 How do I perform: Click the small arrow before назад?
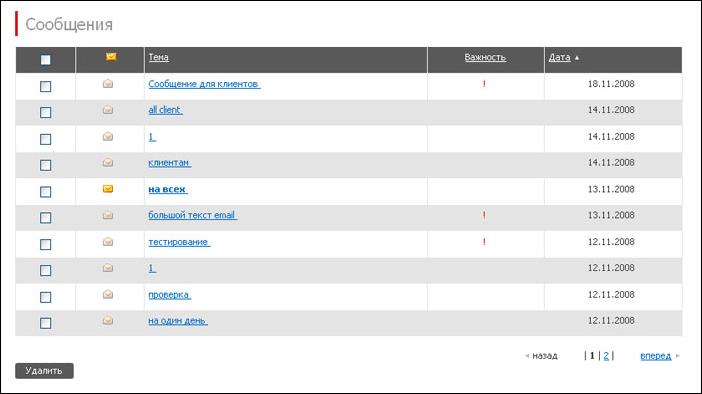[x=527, y=356]
